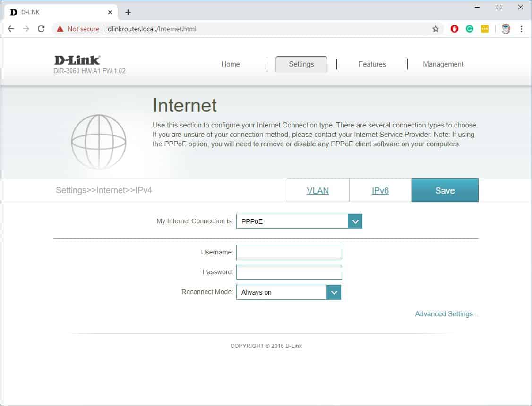The height and width of the screenshot is (406, 532).
Task: Open Chrome's three-dot menu
Action: pyautogui.click(x=522, y=29)
